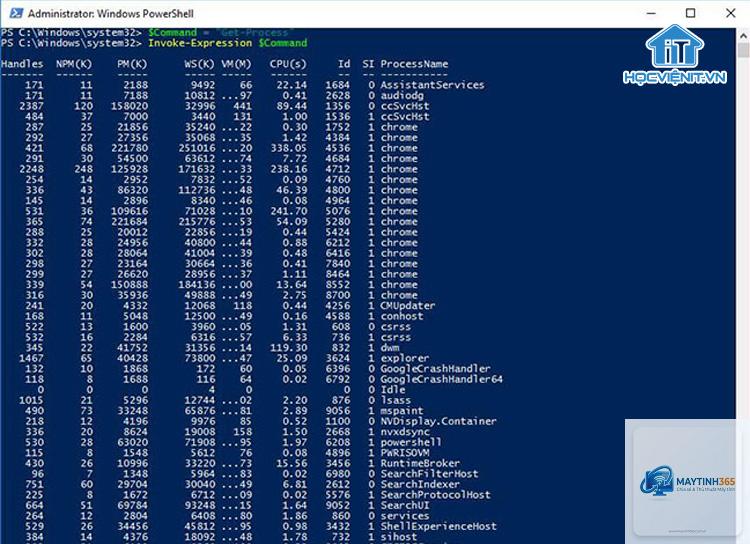The image size is (750, 544).
Task: Select the explorer process name
Action: pos(405,358)
